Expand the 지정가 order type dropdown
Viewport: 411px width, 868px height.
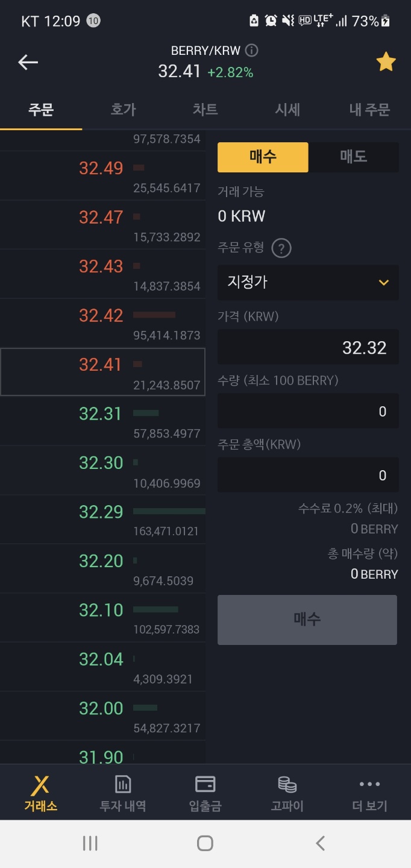pyautogui.click(x=308, y=282)
